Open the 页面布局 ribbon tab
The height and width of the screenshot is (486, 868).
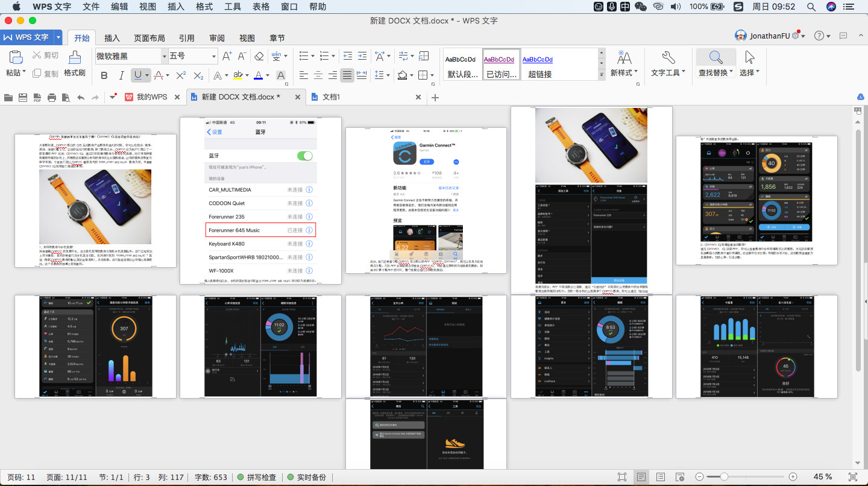[149, 38]
